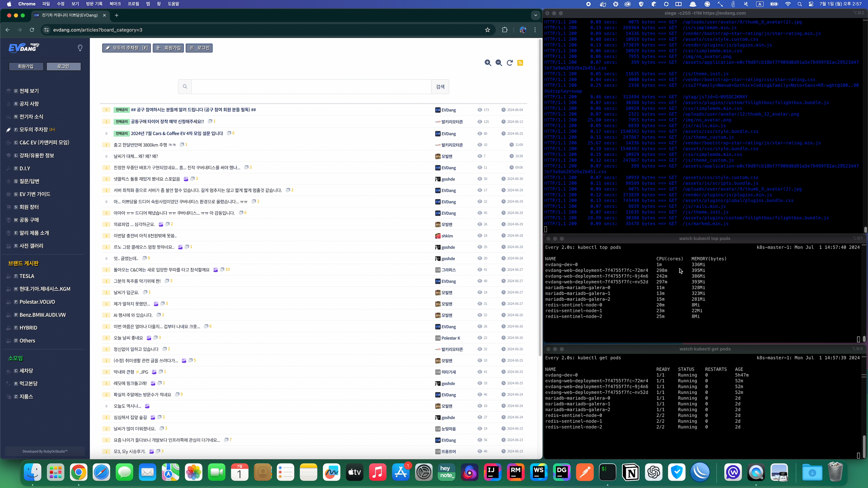
Task: Click the zoom-in magnifier icon
Action: (x=488, y=63)
